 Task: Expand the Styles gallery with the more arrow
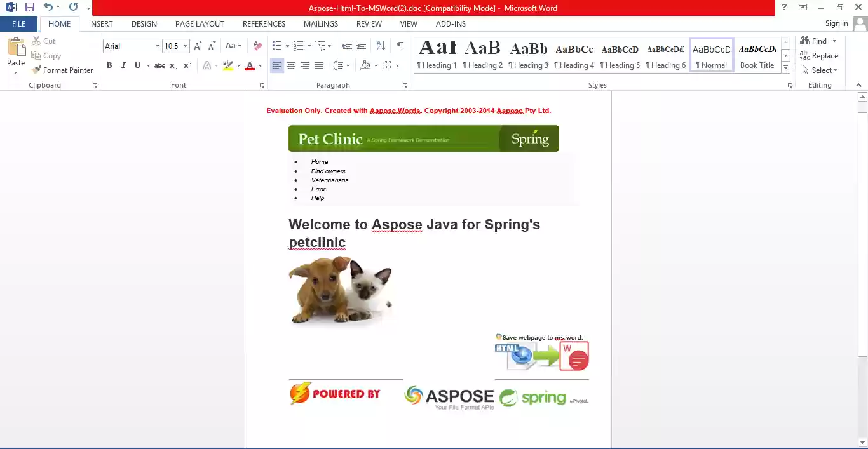pos(785,67)
